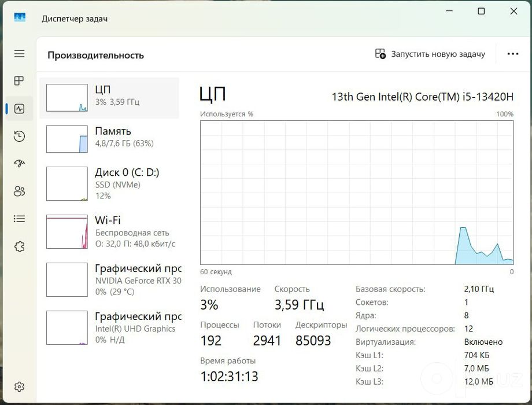Select the Диск 0 (C: D:) item
Screen dimensions: 532x405
(x=109, y=183)
